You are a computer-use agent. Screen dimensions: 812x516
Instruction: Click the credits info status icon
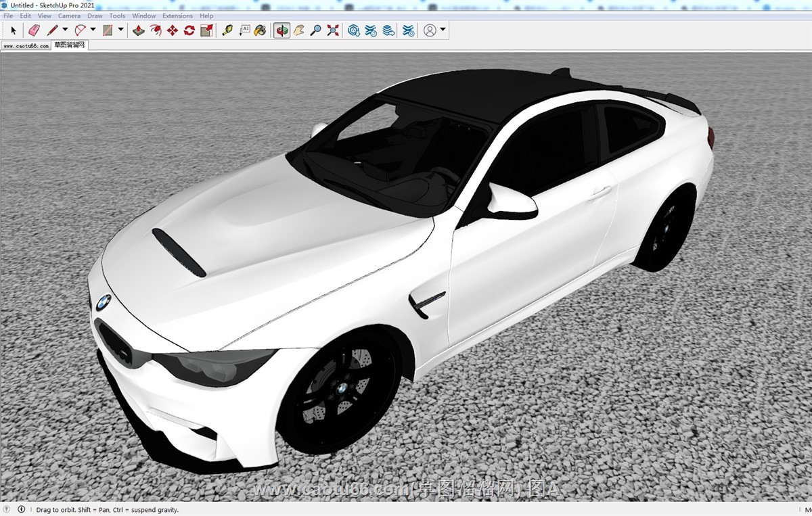22,509
